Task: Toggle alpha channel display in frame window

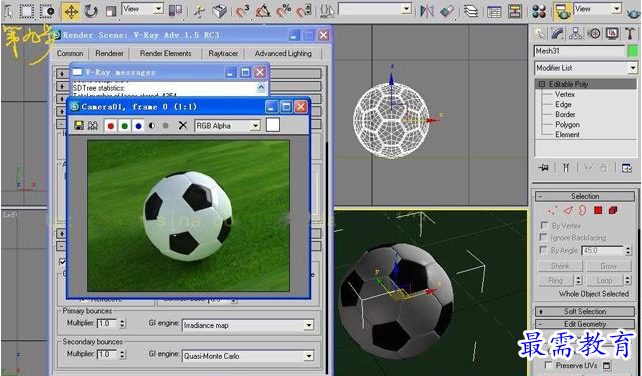Action: pyautogui.click(x=152, y=126)
